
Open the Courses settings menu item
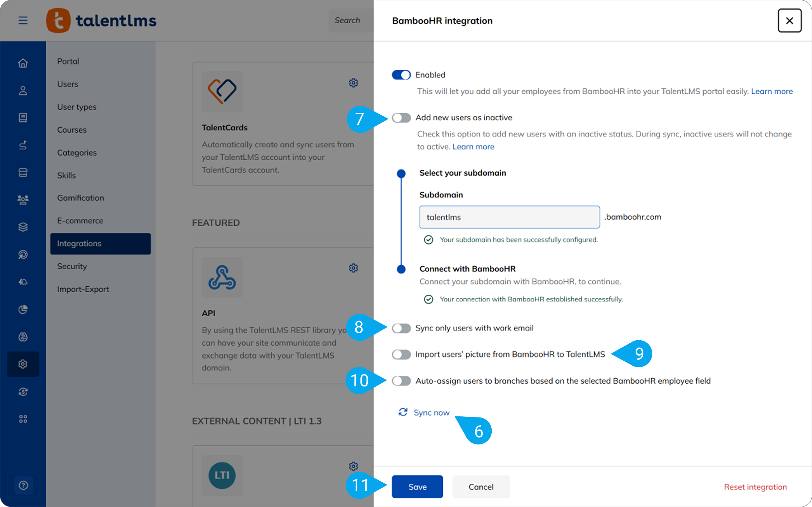[x=101, y=130]
